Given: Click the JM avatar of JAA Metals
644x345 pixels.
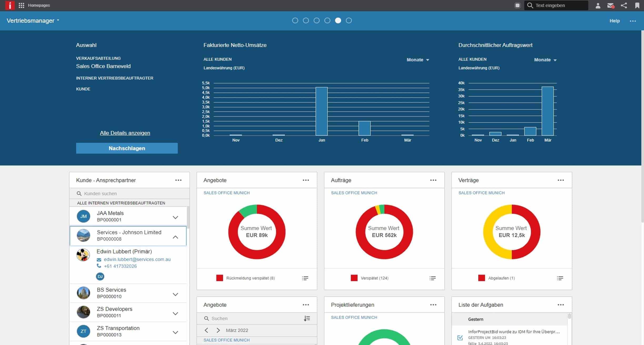Looking at the screenshot, I should (x=83, y=216).
